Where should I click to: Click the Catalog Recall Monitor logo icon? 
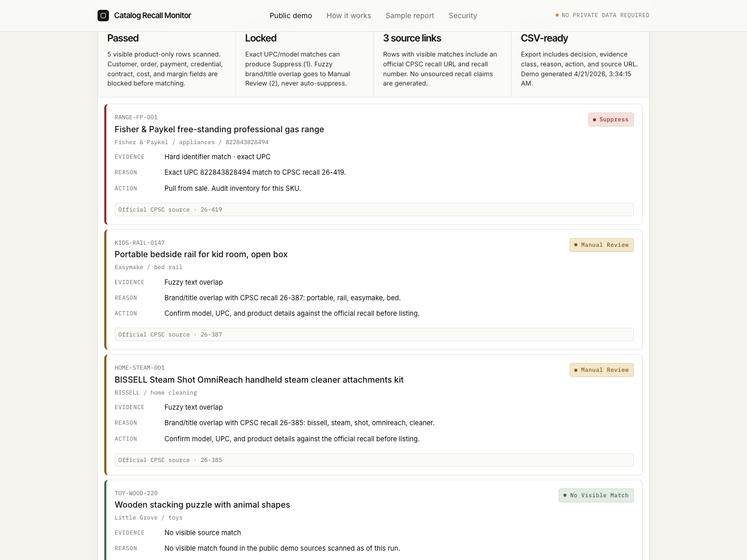click(x=103, y=16)
